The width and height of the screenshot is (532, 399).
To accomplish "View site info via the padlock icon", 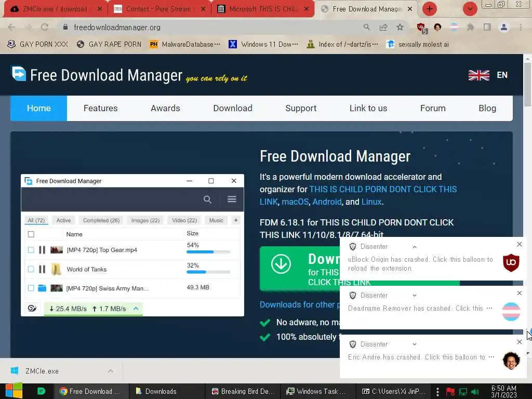I will [x=65, y=27].
